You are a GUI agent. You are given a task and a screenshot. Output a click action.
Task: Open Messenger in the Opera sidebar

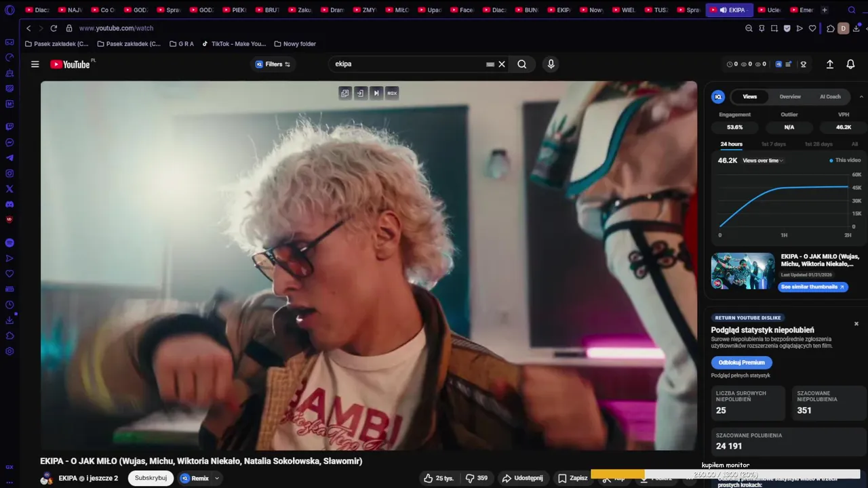coord(9,142)
